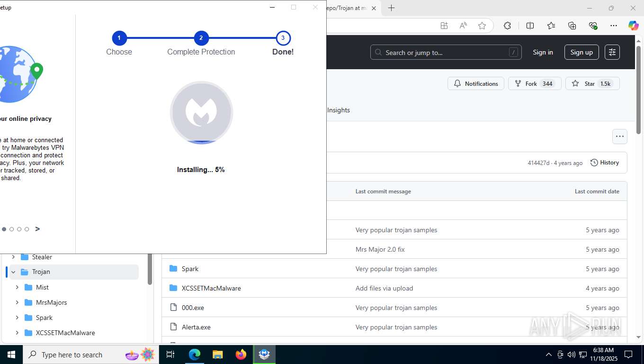The image size is (644, 364).
Task: Click step 2 Complete Protection in installer
Action: 201,38
